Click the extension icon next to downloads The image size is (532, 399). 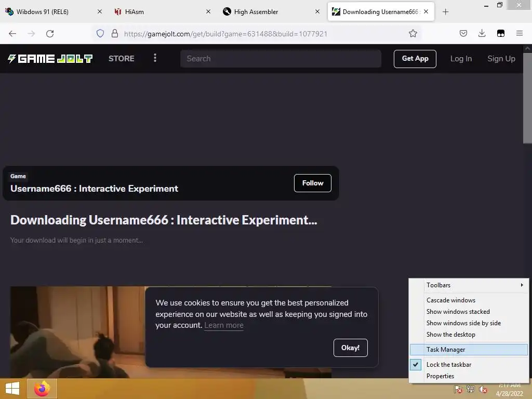pyautogui.click(x=500, y=33)
